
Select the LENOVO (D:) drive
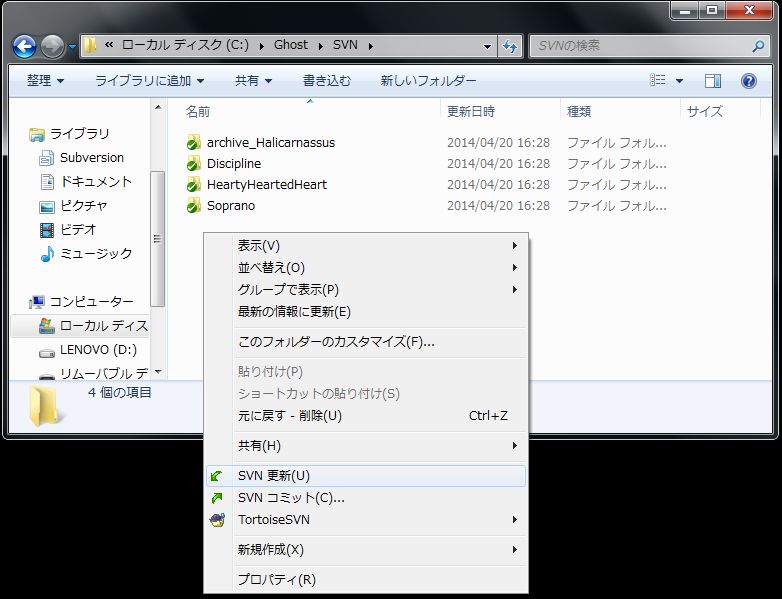point(98,350)
